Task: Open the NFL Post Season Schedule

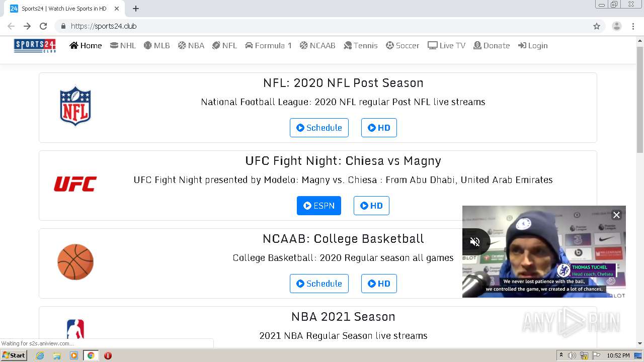Action: click(319, 128)
